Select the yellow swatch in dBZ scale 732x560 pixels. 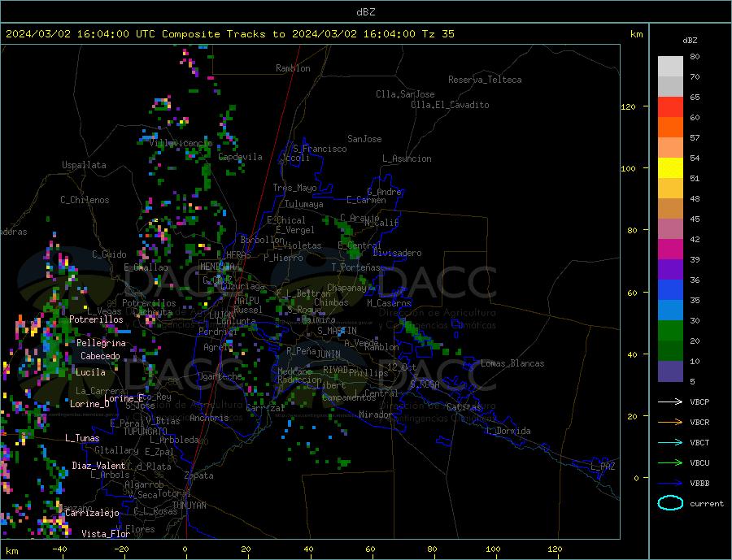click(x=670, y=168)
